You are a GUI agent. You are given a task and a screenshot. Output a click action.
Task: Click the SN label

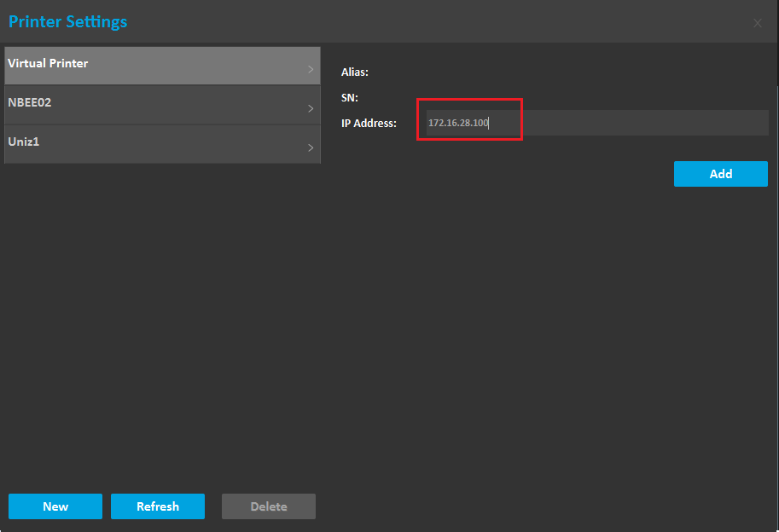coord(350,98)
